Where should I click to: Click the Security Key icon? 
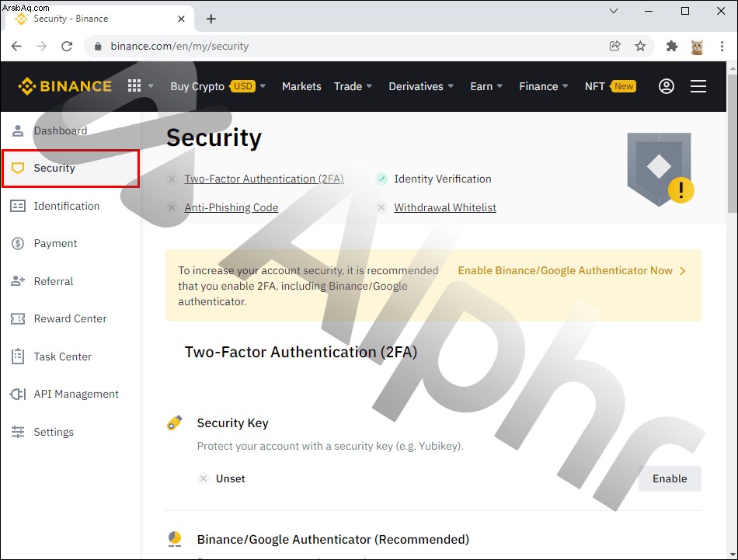coord(175,423)
